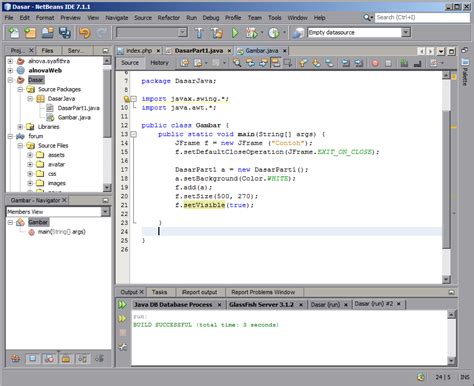Collapse the Source Packages node

[x=20, y=89]
